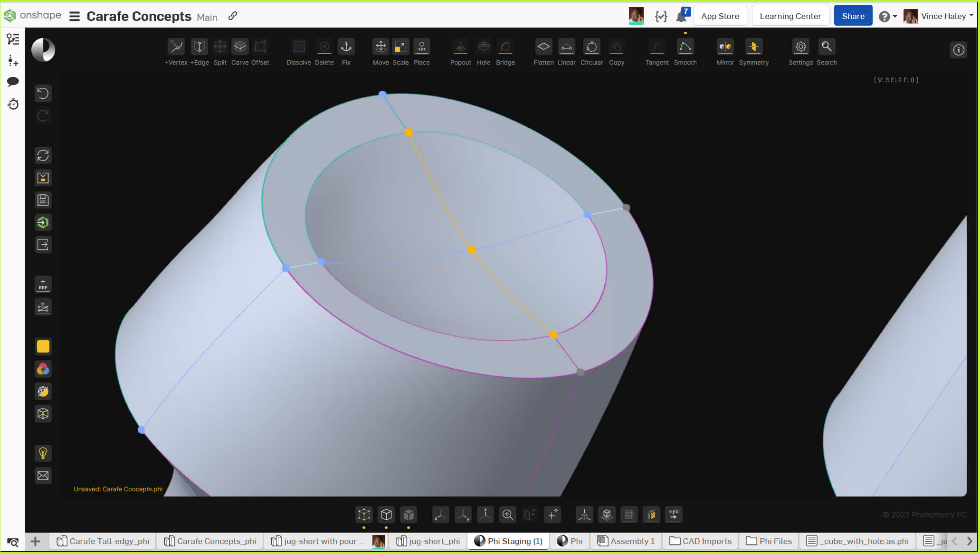This screenshot has height=554, width=980.
Task: Click the Fix anchor tool
Action: [x=346, y=47]
